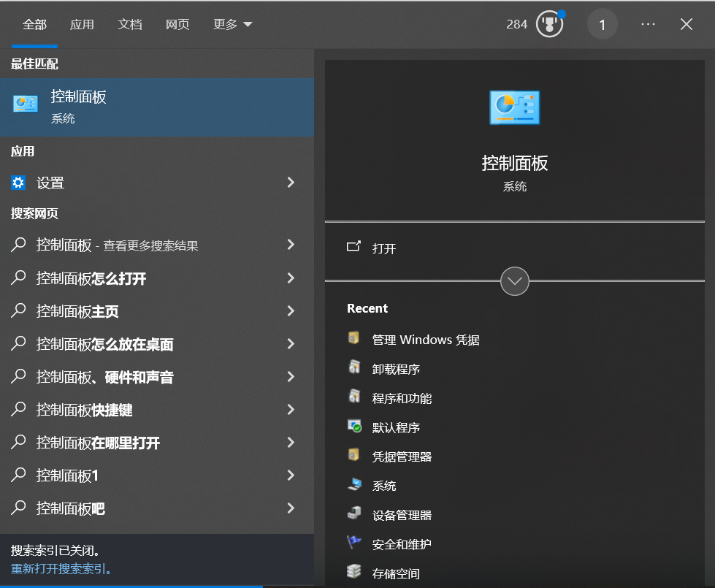Open recent item 设备管理器
Image resolution: width=715 pixels, height=588 pixels.
[x=402, y=515]
